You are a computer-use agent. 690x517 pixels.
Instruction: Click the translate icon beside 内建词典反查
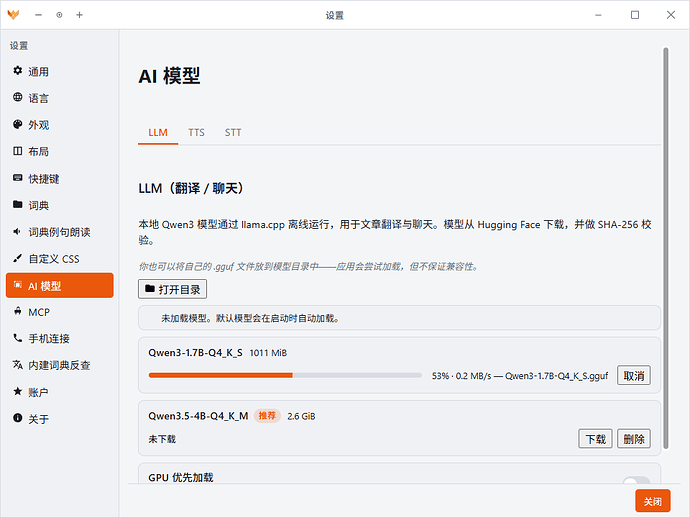18,364
